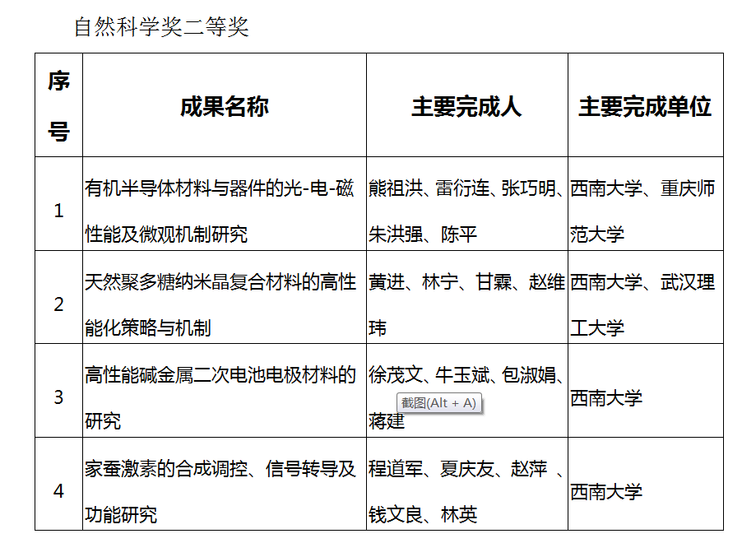Viewport: 756px width, 543px height.
Task: Select the 序号 column header
Action: coord(58,105)
